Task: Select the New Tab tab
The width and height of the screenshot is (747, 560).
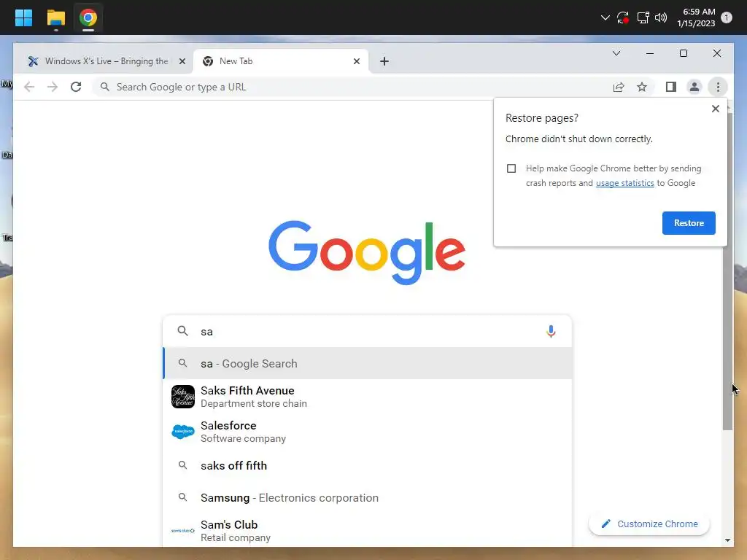Action: tap(281, 61)
